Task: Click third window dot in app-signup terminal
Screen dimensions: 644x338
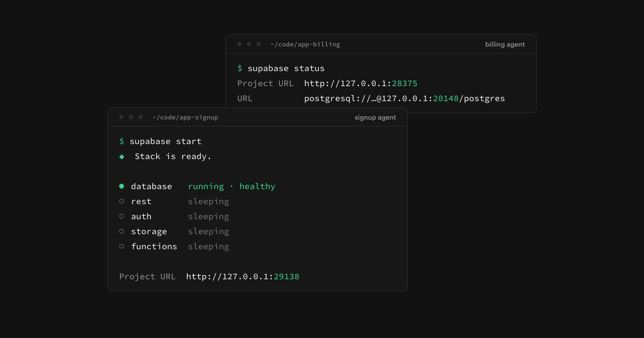Action: point(141,117)
